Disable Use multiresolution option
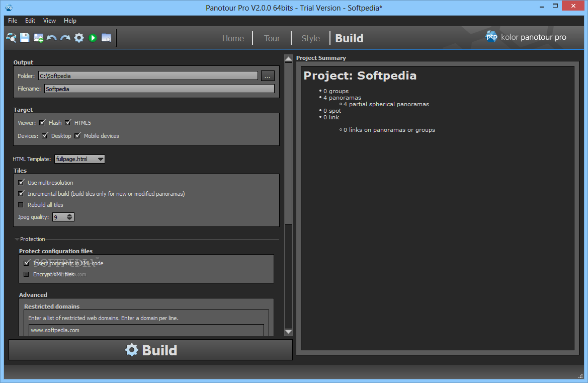The width and height of the screenshot is (588, 383). point(21,183)
